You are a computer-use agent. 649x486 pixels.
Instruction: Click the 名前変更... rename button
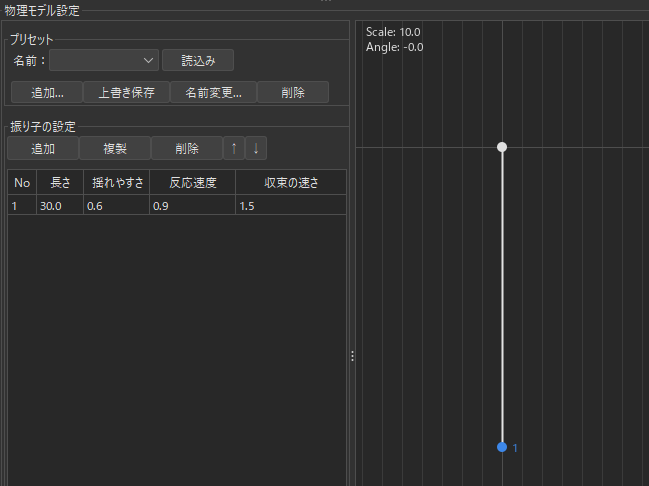click(x=213, y=92)
